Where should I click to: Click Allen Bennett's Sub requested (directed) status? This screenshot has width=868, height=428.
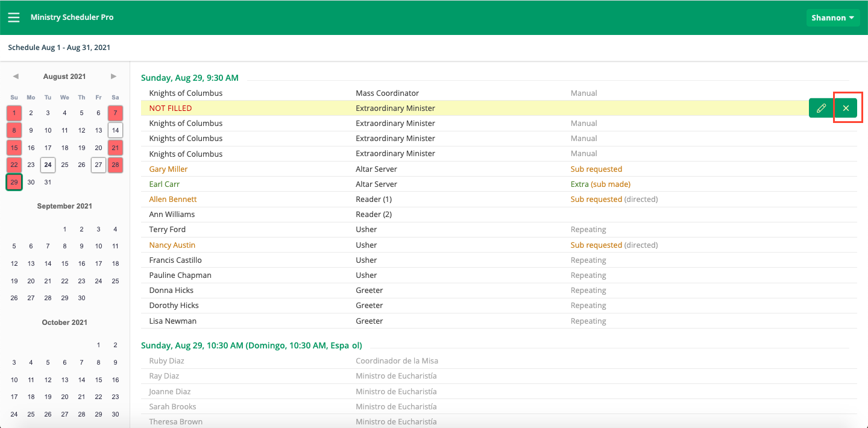(x=614, y=199)
